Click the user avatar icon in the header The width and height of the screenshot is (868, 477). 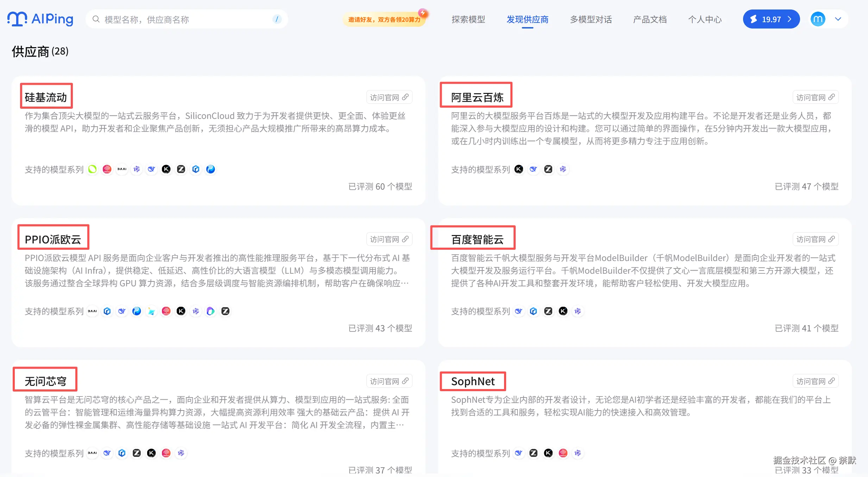click(x=818, y=19)
